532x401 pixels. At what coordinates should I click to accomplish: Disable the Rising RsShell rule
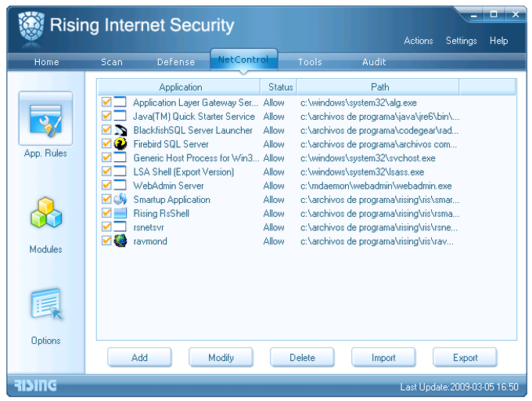[x=106, y=213]
